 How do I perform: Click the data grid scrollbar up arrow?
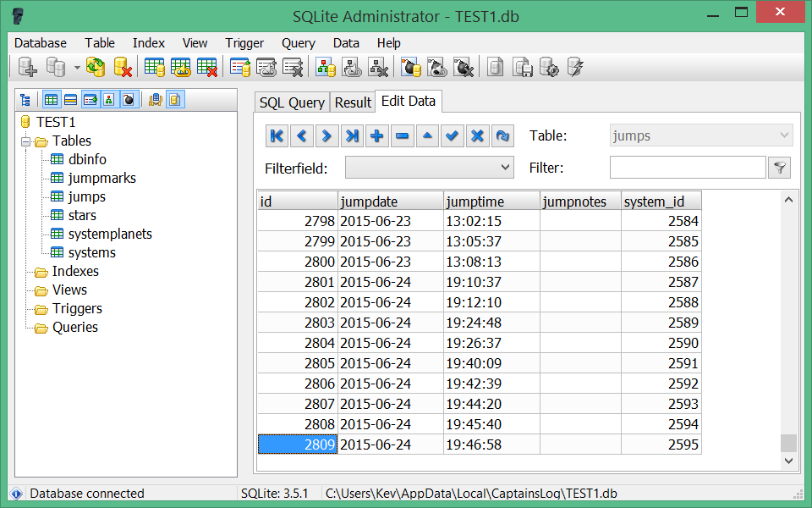(788, 200)
